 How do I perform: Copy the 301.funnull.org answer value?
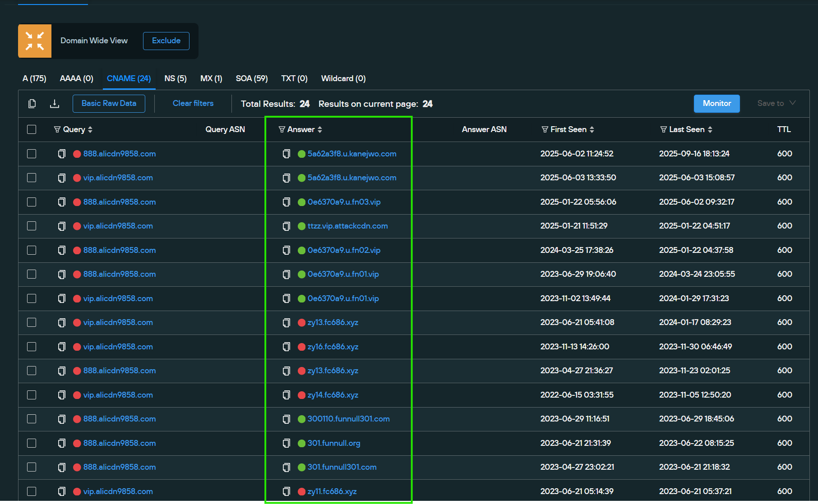286,444
